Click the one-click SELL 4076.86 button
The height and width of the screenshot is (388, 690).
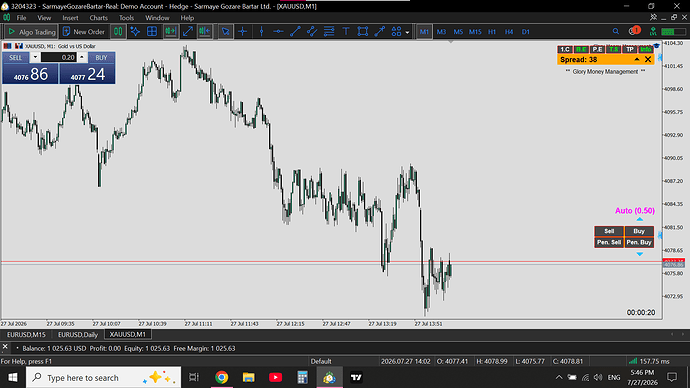(x=30, y=74)
